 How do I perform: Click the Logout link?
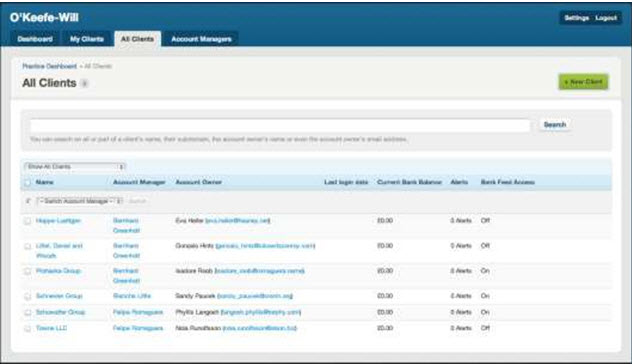[606, 18]
